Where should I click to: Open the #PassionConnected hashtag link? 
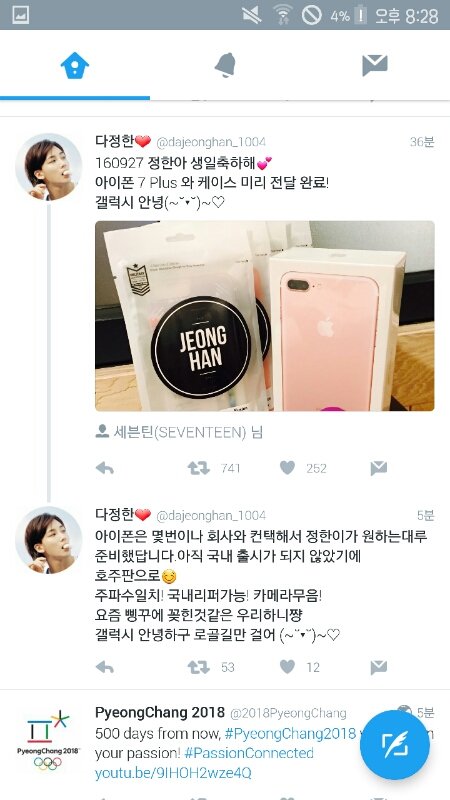249,753
